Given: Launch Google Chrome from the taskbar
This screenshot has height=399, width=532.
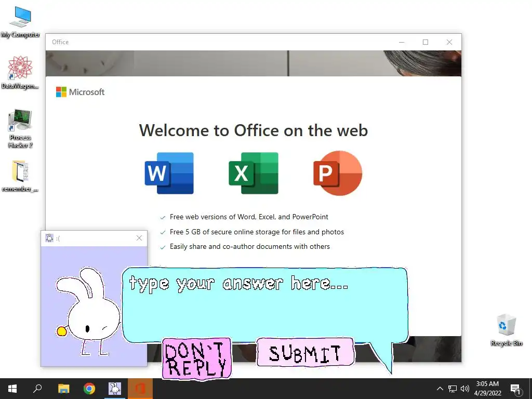Looking at the screenshot, I should point(89,389).
